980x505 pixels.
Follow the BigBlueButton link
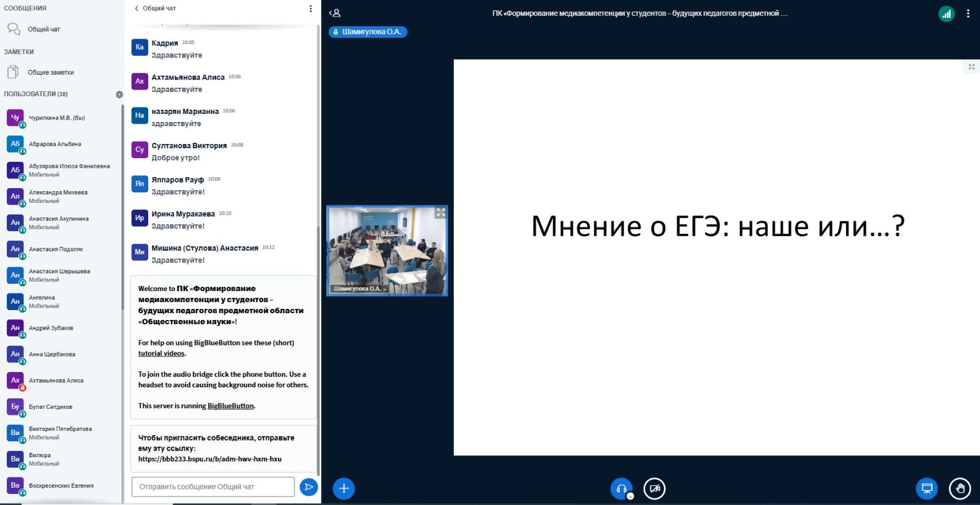point(230,406)
